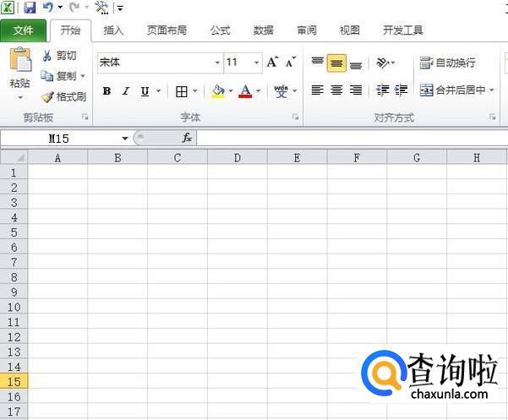Open Copy (复制) dropdown arrow
The height and width of the screenshot is (420, 508).
pos(83,76)
